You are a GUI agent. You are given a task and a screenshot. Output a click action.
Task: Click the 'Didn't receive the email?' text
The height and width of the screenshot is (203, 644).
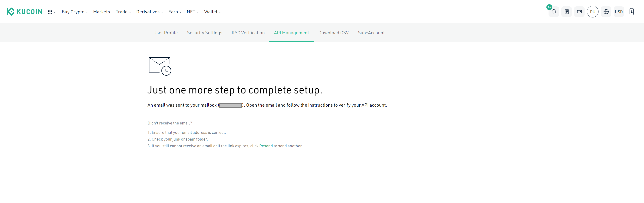[170, 123]
